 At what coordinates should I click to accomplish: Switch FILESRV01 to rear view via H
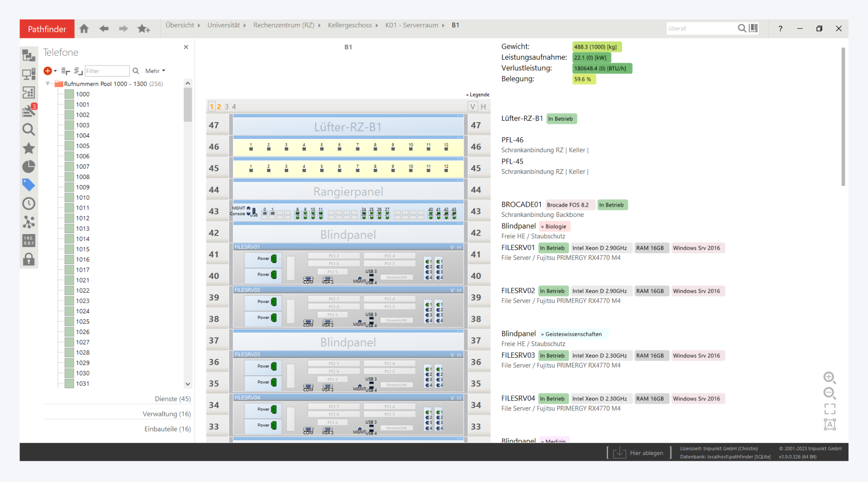click(x=459, y=247)
